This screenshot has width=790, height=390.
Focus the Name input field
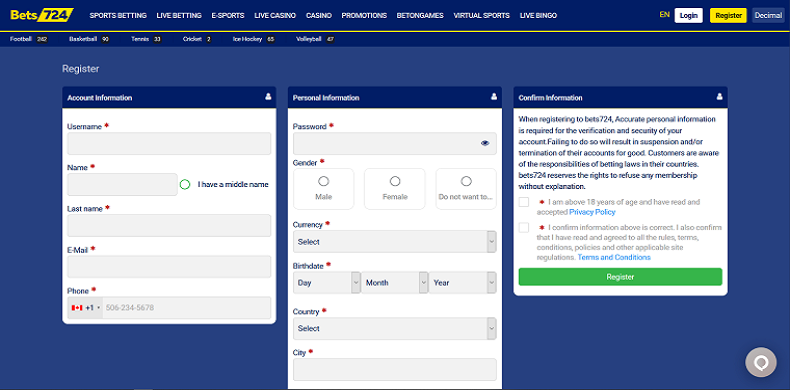(x=122, y=184)
